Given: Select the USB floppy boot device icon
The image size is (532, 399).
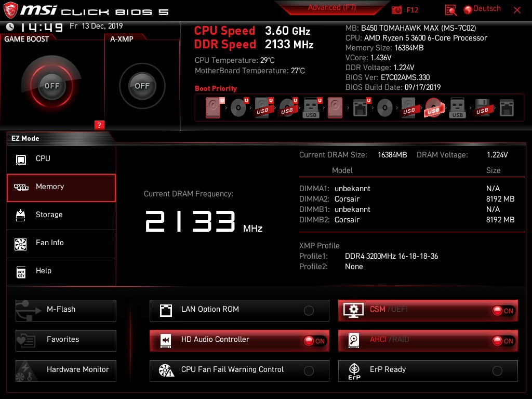Looking at the screenshot, I should click(x=482, y=108).
